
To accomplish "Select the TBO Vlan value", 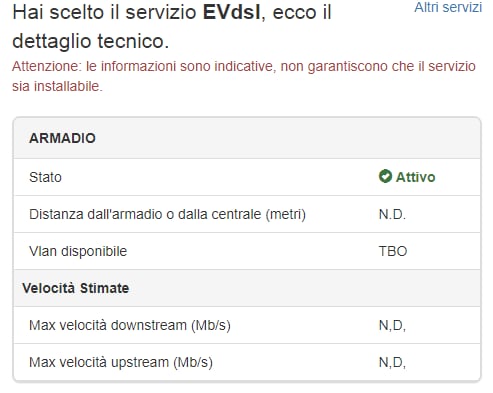I will point(393,251).
